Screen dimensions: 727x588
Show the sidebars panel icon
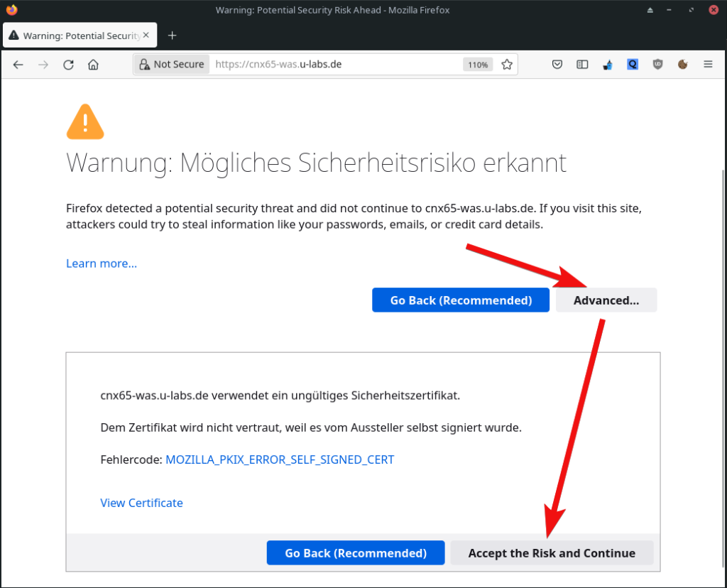582,65
